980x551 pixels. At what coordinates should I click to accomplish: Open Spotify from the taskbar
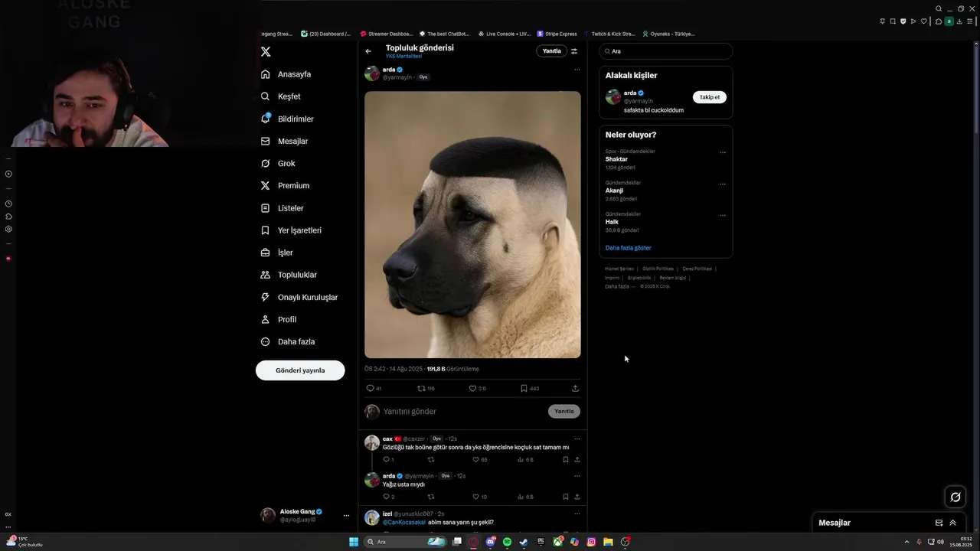[x=507, y=542]
